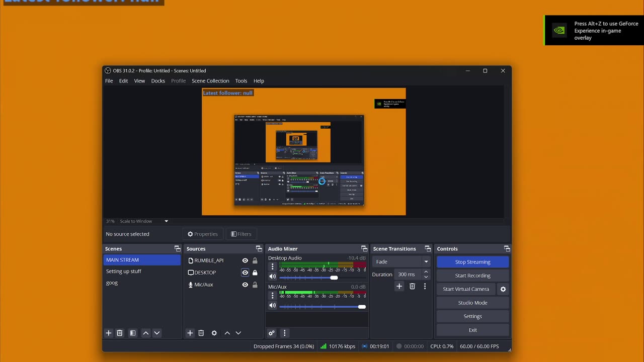
Task: Pop out the Audio Mixer dock
Action: [x=364, y=249]
